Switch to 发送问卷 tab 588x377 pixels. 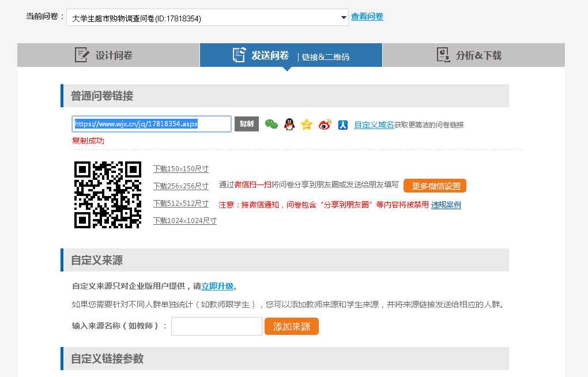(x=291, y=55)
